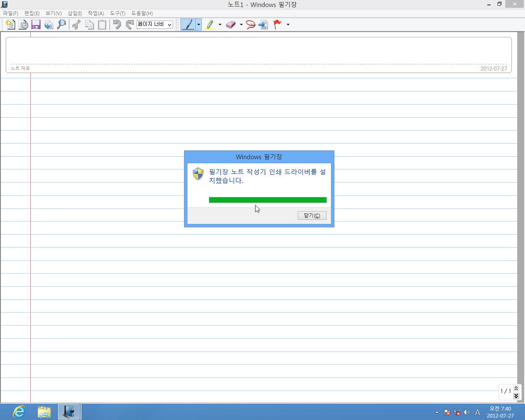Expand the Highlighter options arrow

tap(220, 25)
